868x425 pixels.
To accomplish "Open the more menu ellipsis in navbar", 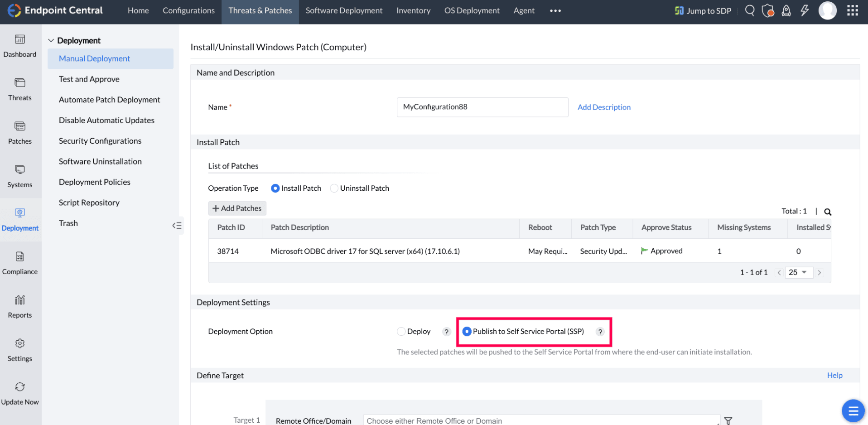I will tap(555, 11).
